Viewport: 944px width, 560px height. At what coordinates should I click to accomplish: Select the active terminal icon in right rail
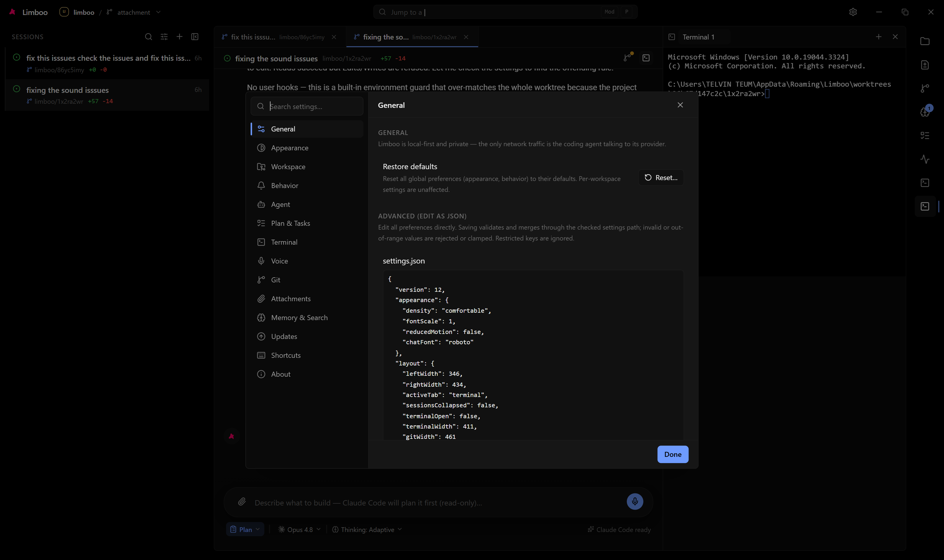point(925,206)
